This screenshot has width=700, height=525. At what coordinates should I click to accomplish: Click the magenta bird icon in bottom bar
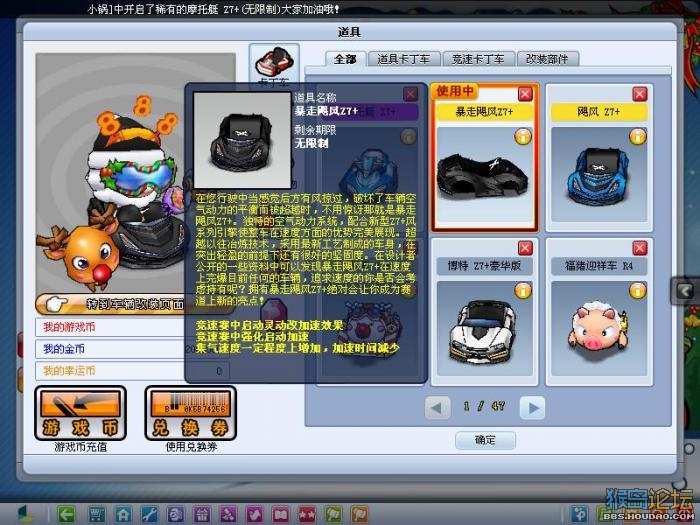[254, 514]
